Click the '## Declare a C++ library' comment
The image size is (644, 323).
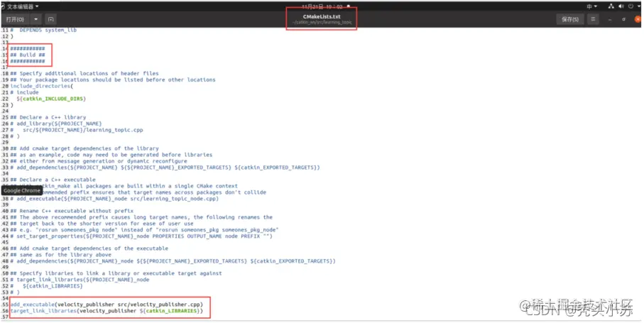(48, 117)
